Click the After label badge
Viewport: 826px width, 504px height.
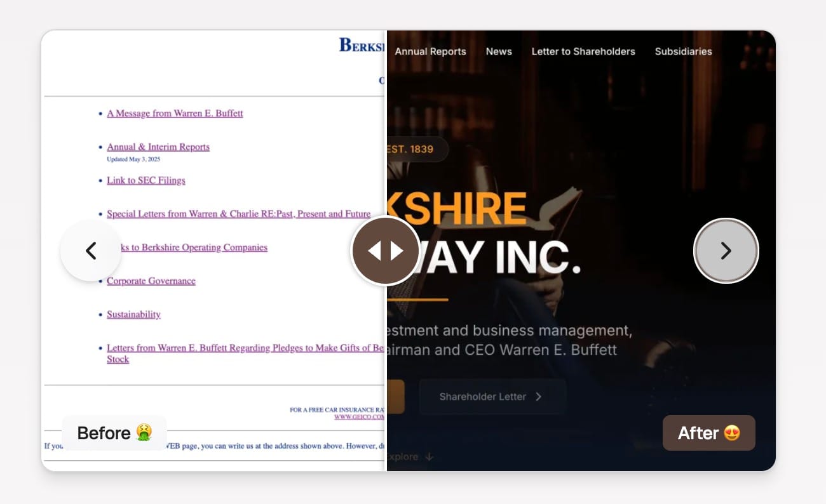pyautogui.click(x=708, y=433)
